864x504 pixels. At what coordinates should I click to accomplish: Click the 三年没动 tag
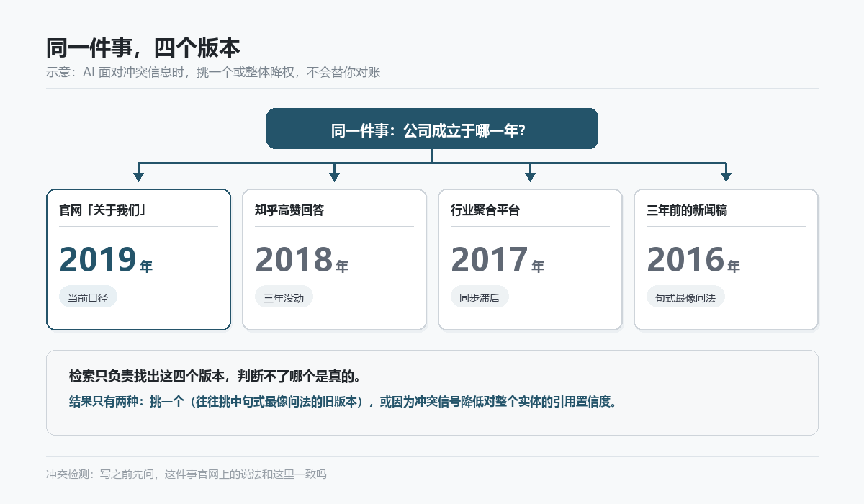click(x=284, y=297)
